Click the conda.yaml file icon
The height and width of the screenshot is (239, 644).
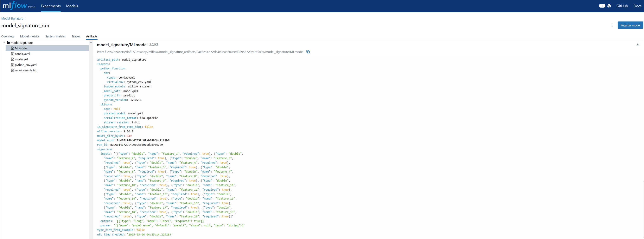click(13, 54)
